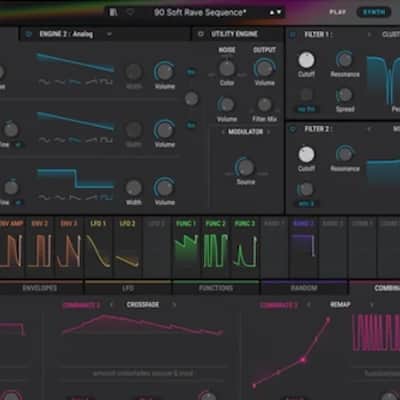Open the Remap mode dropdown arrow
Screen dimensions: 400x400
[x=372, y=305]
